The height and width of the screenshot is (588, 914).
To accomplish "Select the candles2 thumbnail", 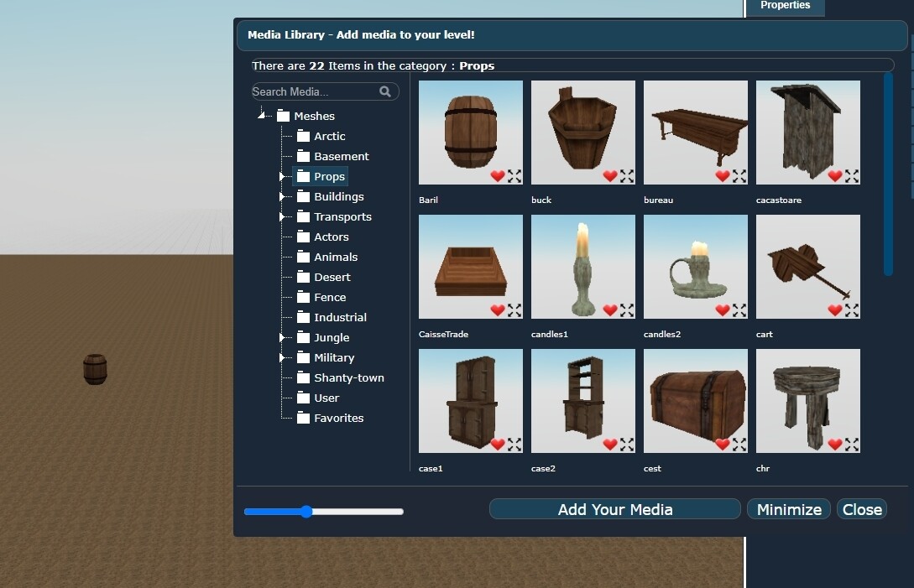I will [x=695, y=267].
